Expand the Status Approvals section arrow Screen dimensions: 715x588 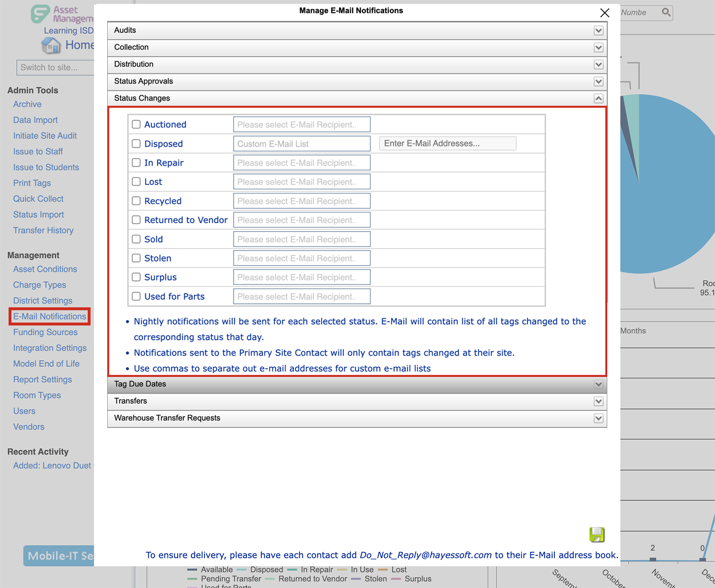coord(599,81)
